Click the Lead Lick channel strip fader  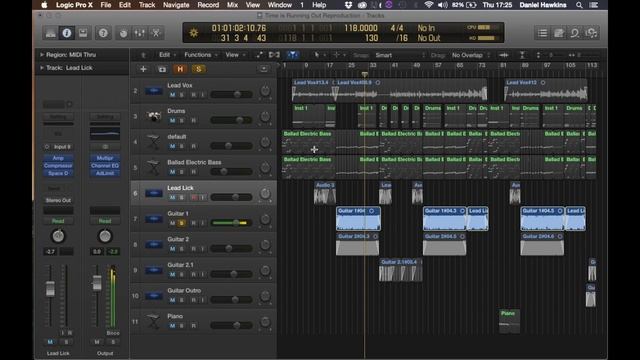tap(50, 288)
